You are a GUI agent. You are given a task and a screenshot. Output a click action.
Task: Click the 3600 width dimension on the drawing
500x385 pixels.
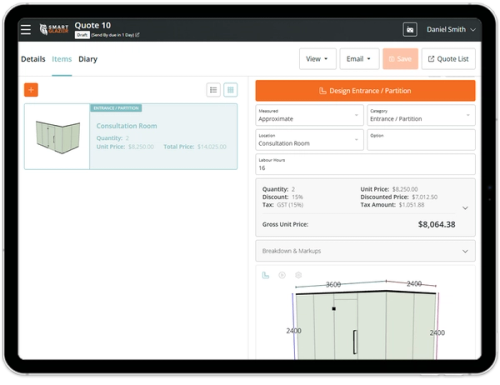click(333, 284)
